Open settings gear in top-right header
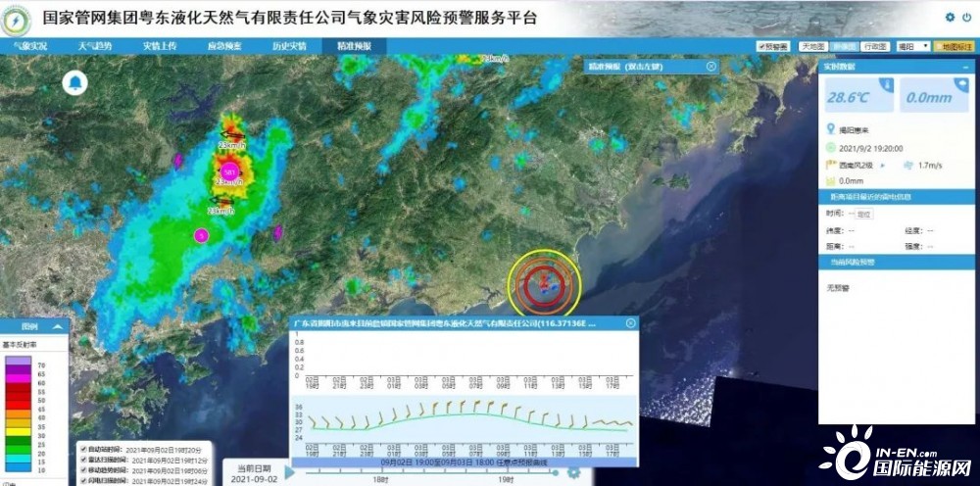Image resolution: width=980 pixels, height=486 pixels. [950, 18]
